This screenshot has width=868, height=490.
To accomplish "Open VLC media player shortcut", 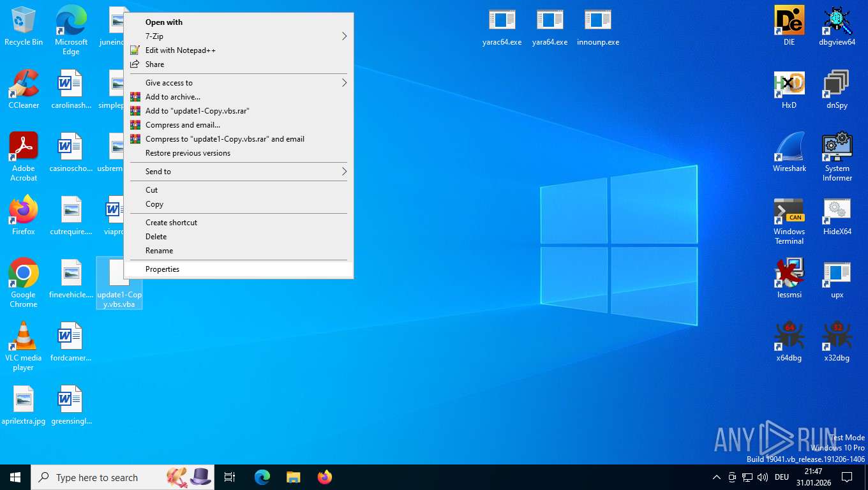I will pos(24,346).
